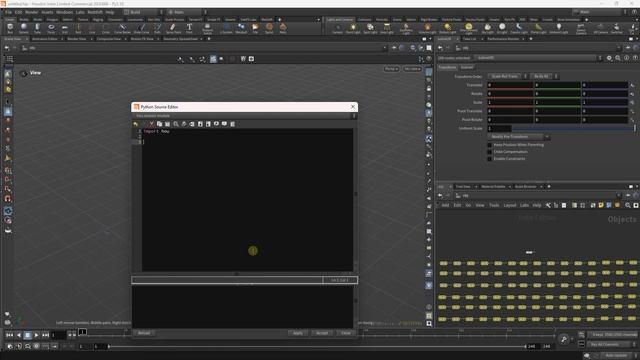640x360 pixels.
Task: Add a Spot Light from shelf
Action: click(x=370, y=28)
